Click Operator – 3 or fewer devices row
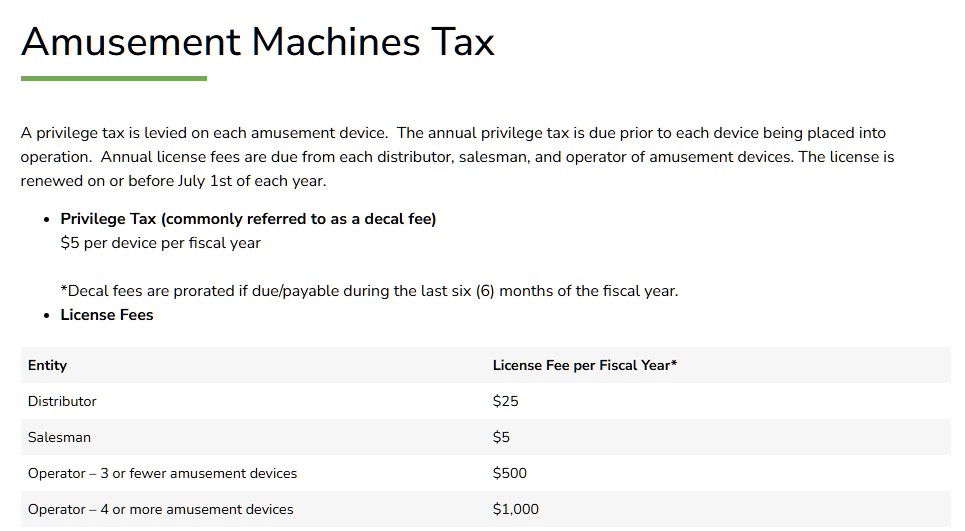 point(162,473)
